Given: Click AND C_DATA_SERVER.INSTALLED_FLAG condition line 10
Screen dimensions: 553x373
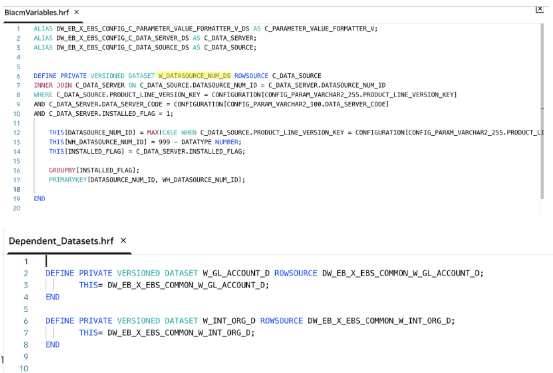Looking at the screenshot, I should 103,114.
